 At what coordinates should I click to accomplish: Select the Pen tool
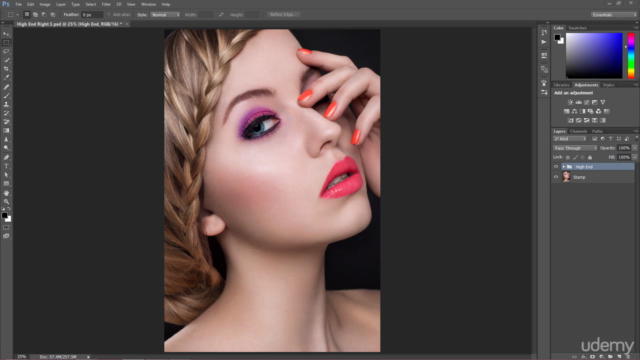6,158
